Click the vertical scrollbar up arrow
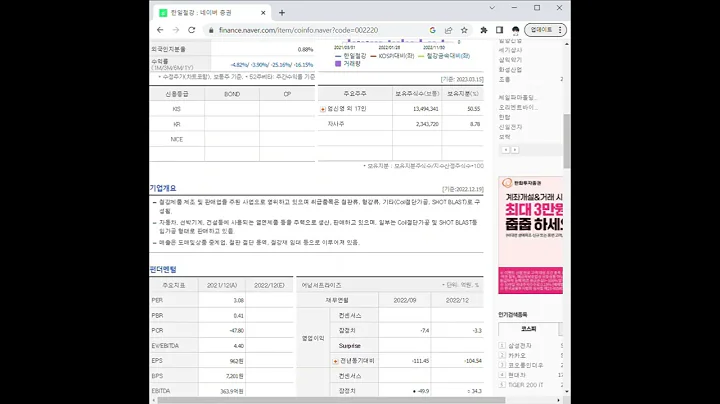The width and height of the screenshot is (720, 404). (567, 44)
